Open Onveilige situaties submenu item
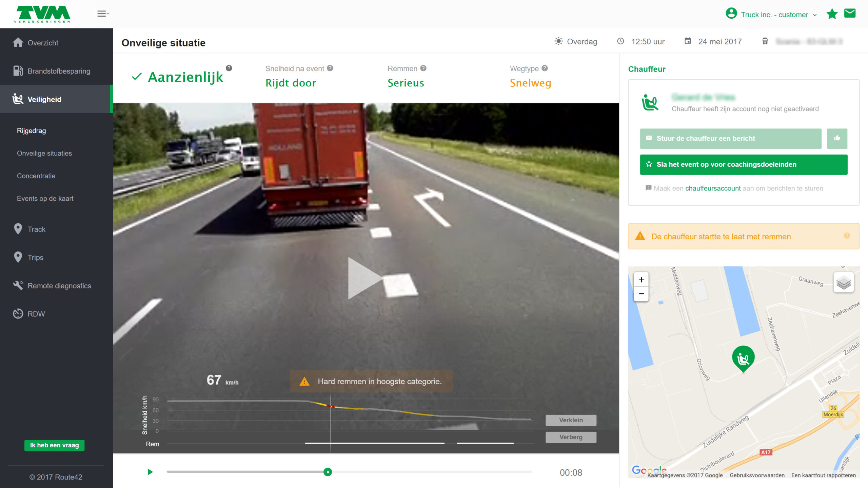The image size is (868, 488). click(44, 153)
